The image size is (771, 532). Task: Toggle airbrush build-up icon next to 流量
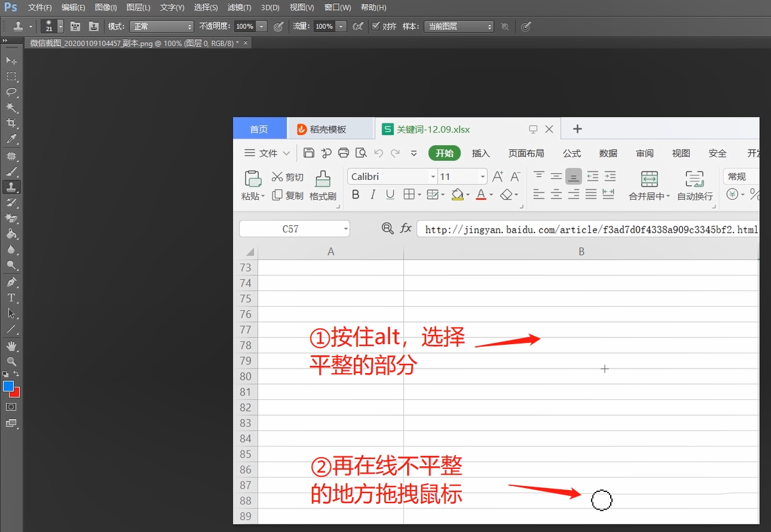coord(358,26)
